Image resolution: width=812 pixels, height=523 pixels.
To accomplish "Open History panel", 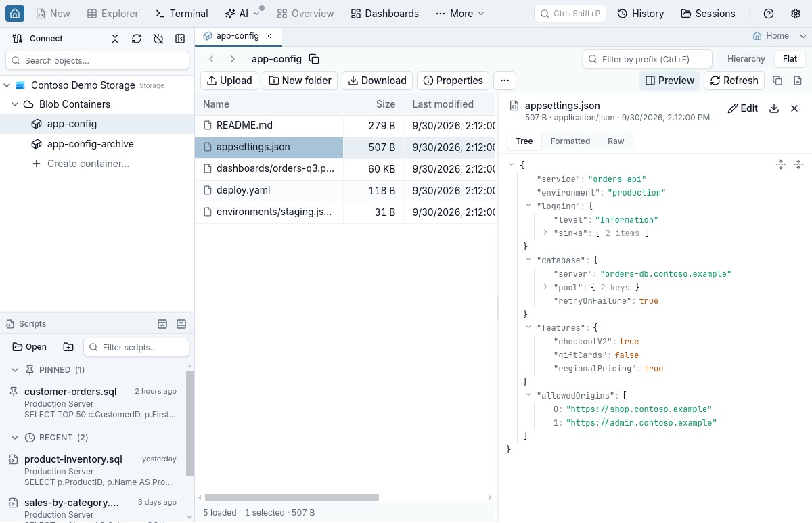I will coord(640,14).
